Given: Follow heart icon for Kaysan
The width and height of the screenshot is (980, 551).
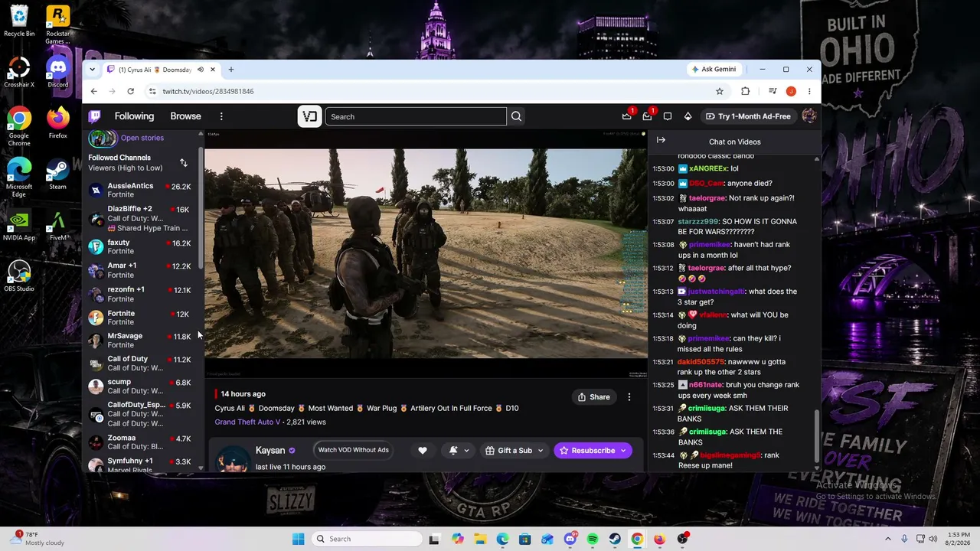Looking at the screenshot, I should pos(422,451).
